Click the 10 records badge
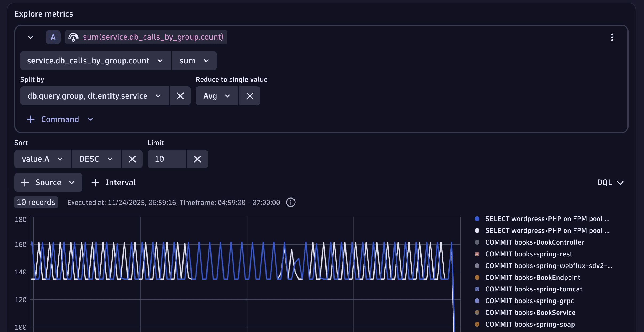The image size is (644, 332). 36,202
